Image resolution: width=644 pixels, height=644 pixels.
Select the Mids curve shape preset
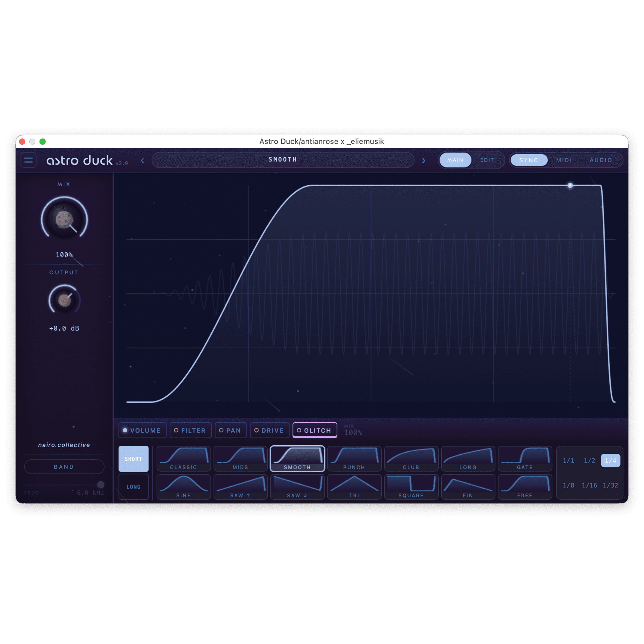240,459
